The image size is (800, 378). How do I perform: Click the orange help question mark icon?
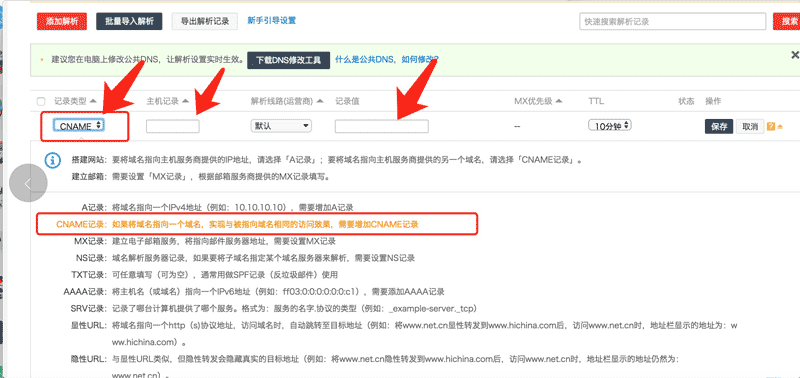(x=770, y=127)
